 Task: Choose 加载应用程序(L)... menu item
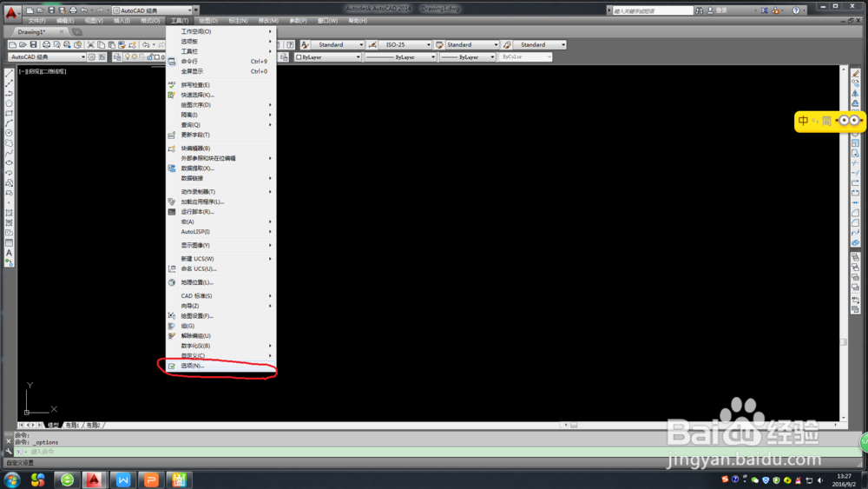[221, 202]
